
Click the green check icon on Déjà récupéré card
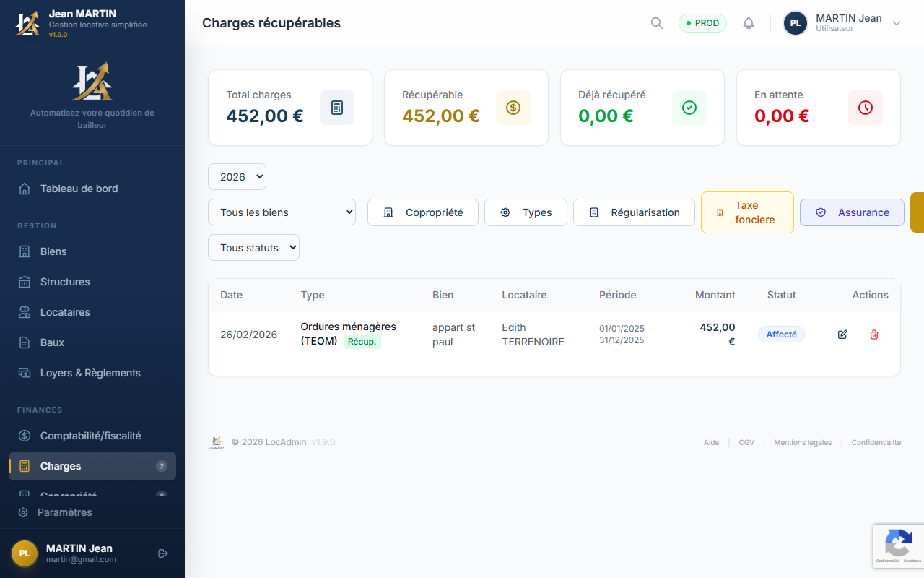689,107
